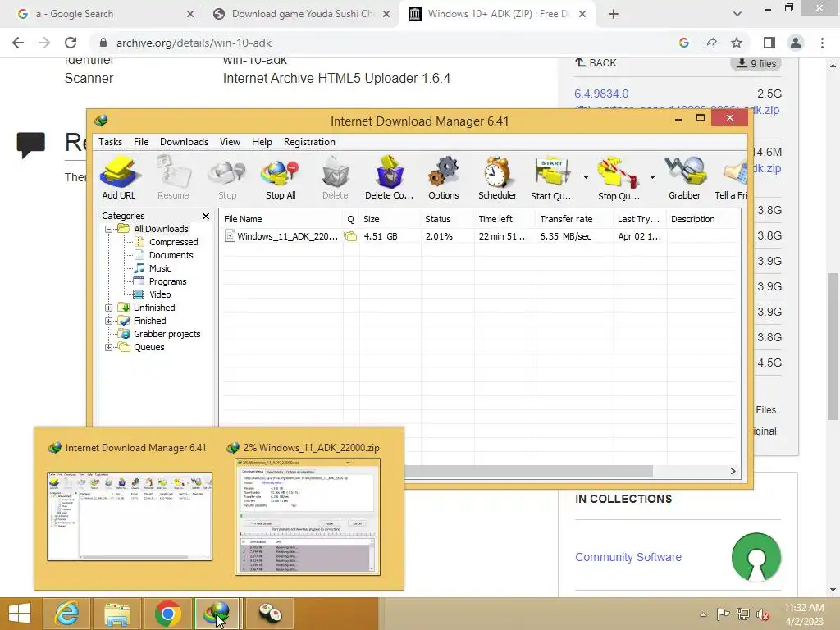
Task: Click the Stop Queue icon
Action: (619, 178)
